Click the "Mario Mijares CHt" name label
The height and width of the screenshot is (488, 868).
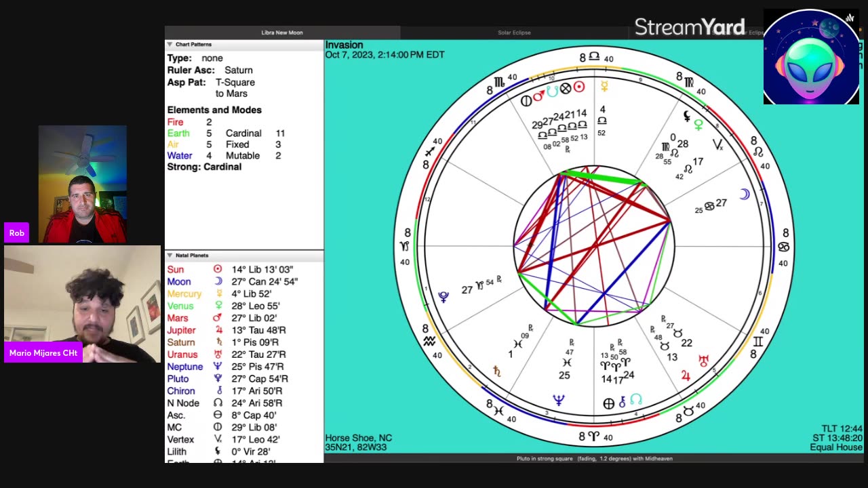click(x=43, y=353)
